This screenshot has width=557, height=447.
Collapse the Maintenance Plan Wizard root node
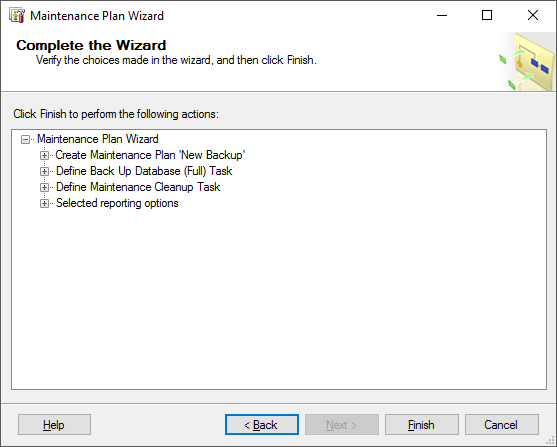pos(25,139)
